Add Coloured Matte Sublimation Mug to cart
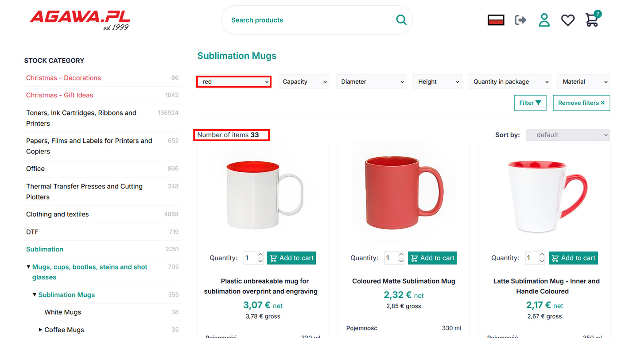644x338 pixels. pos(432,258)
